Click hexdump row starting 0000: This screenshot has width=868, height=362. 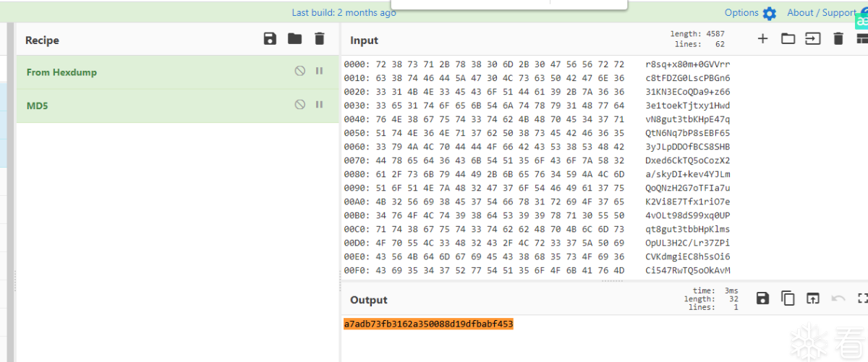coord(537,64)
